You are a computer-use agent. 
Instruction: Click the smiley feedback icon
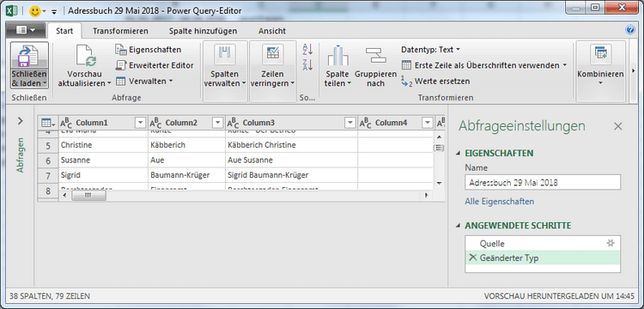(35, 11)
